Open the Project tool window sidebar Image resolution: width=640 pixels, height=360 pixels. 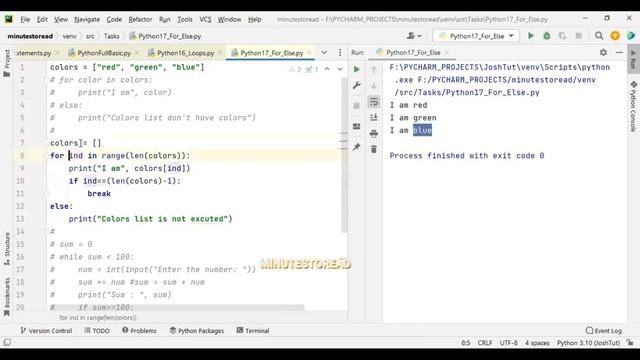(7, 62)
